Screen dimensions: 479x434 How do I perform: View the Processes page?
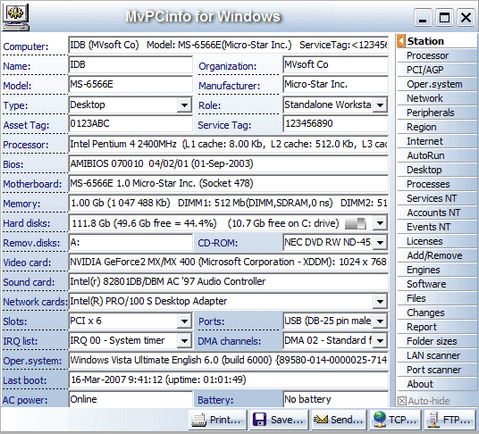pos(437,184)
